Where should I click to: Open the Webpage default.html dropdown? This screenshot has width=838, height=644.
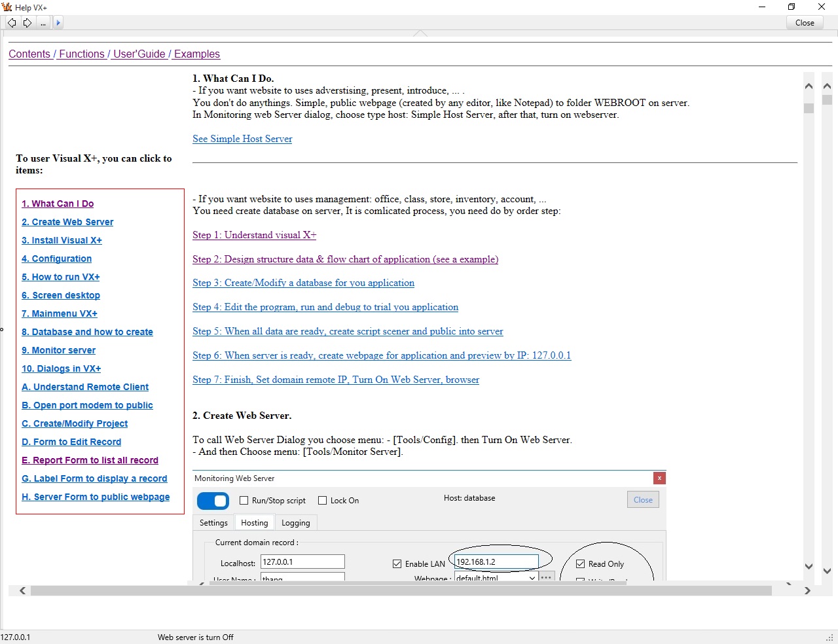532,578
